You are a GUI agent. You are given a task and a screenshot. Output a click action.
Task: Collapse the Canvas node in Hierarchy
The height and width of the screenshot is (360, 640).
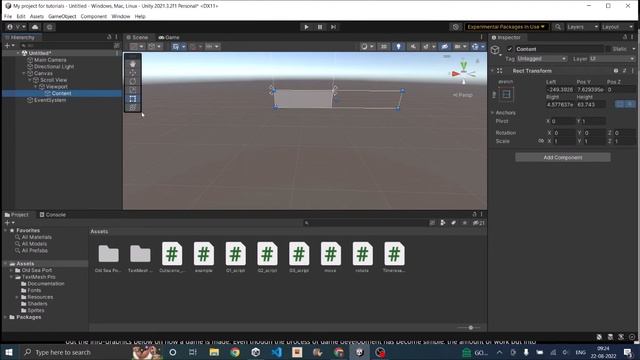[24, 73]
